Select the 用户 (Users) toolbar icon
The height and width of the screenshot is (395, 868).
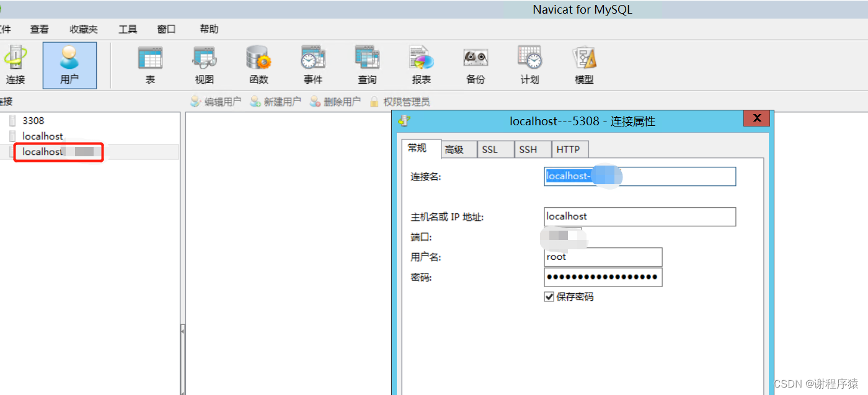[69, 64]
